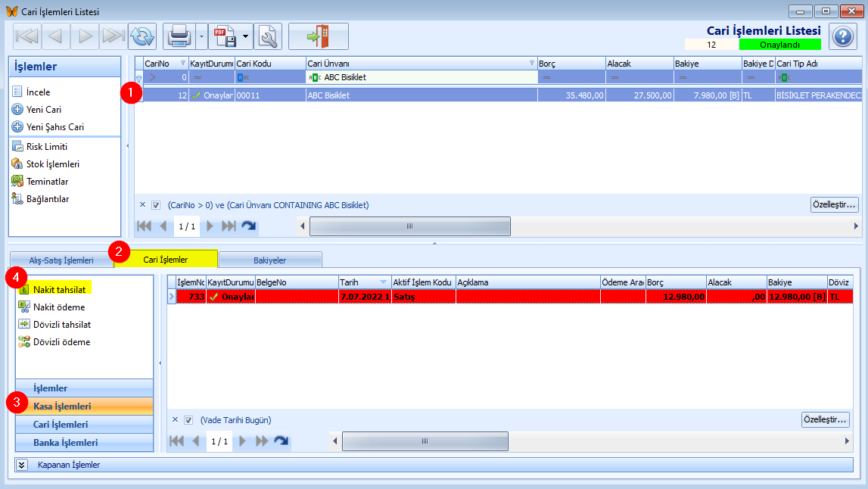Open the print preview magnifier icon

point(267,36)
